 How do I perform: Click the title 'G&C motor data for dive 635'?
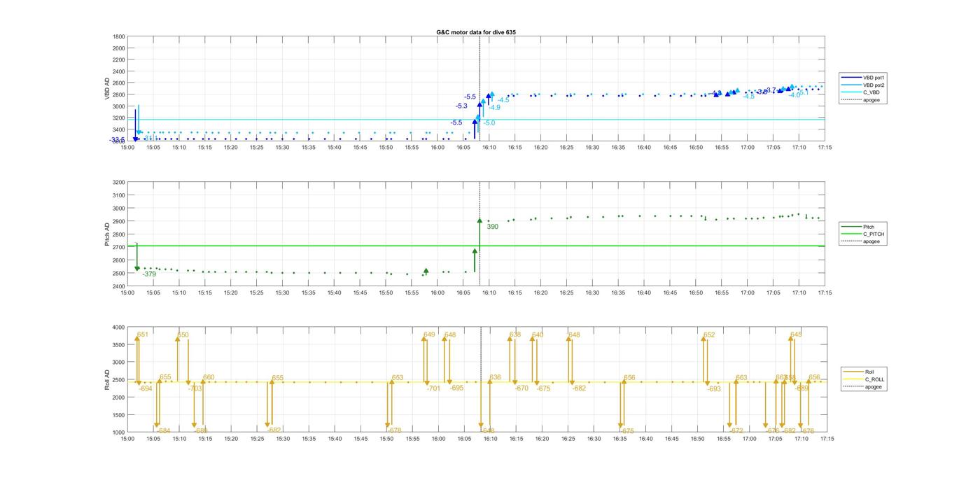[476, 32]
